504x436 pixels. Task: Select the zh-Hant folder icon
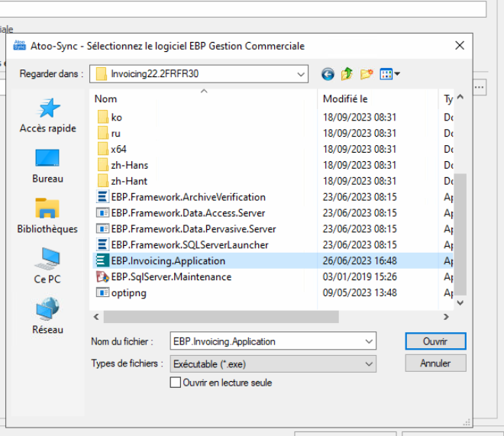(102, 181)
